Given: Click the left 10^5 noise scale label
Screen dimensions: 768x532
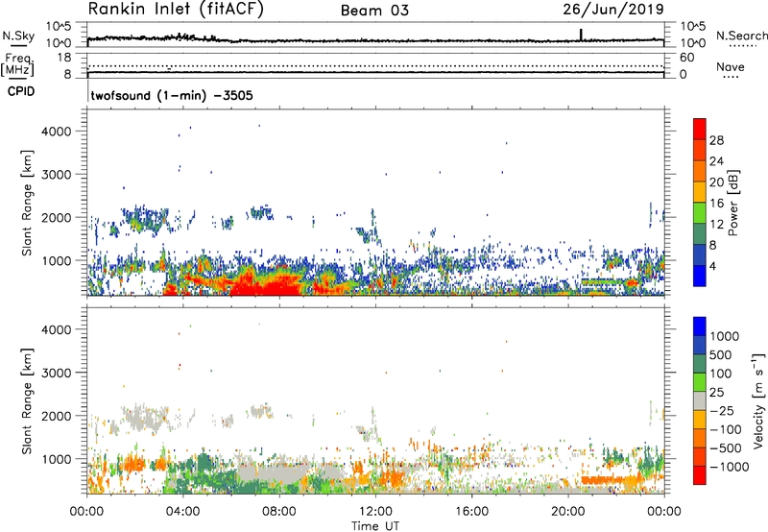Looking at the screenshot, I should pos(59,27).
